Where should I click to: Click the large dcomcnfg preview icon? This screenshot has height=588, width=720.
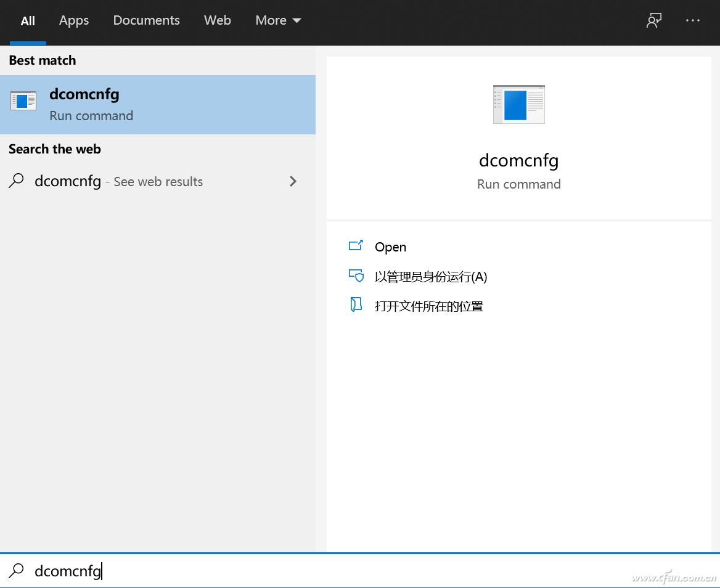click(518, 104)
